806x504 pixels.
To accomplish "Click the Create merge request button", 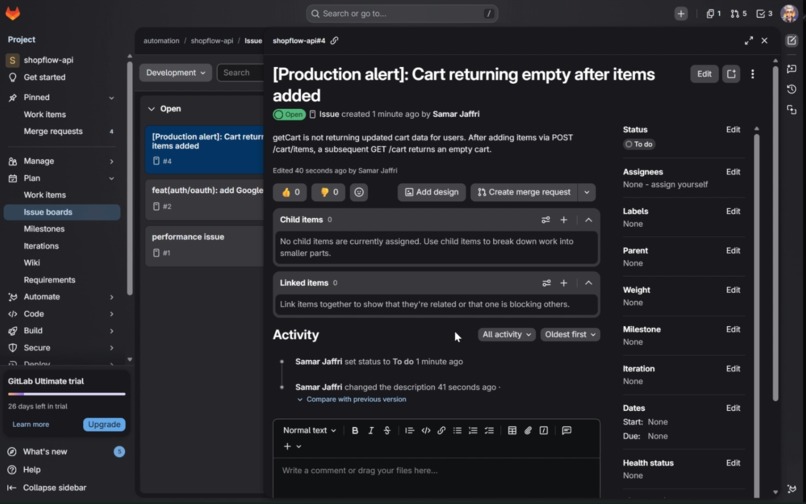I will [x=524, y=192].
